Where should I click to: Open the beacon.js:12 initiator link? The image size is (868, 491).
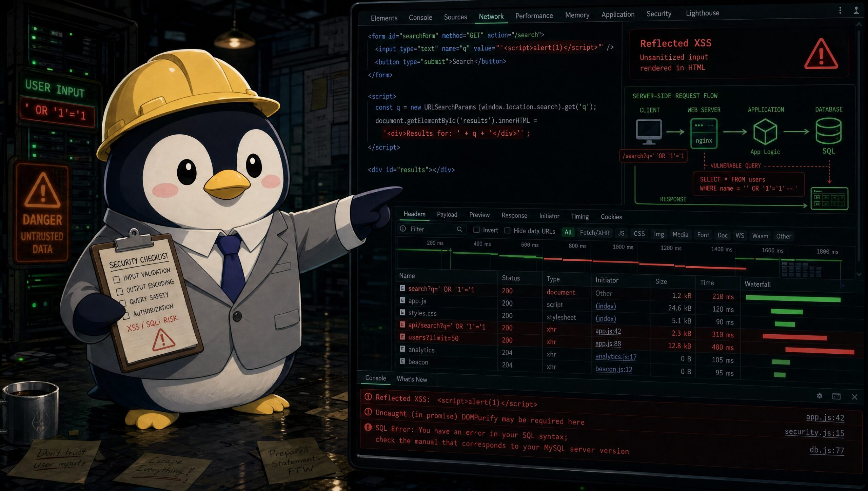coord(614,369)
